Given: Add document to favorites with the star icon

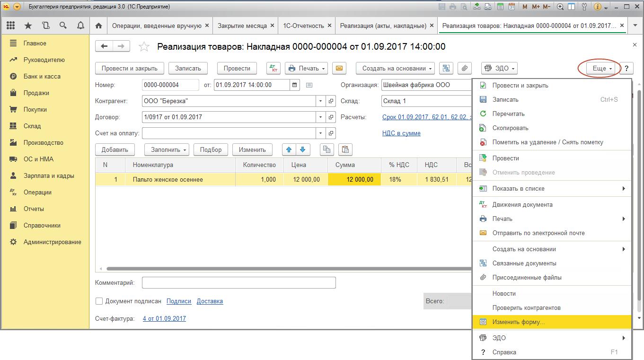Looking at the screenshot, I should pyautogui.click(x=143, y=46).
